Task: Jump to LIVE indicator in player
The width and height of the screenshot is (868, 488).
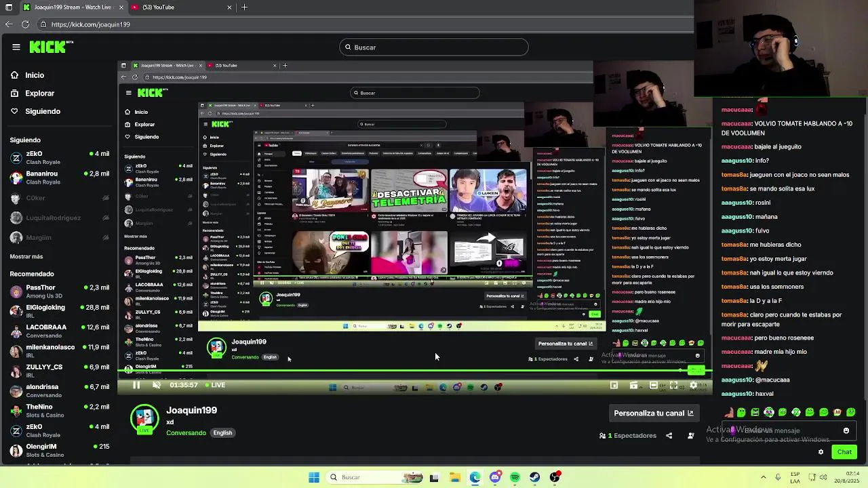Action: (214, 385)
